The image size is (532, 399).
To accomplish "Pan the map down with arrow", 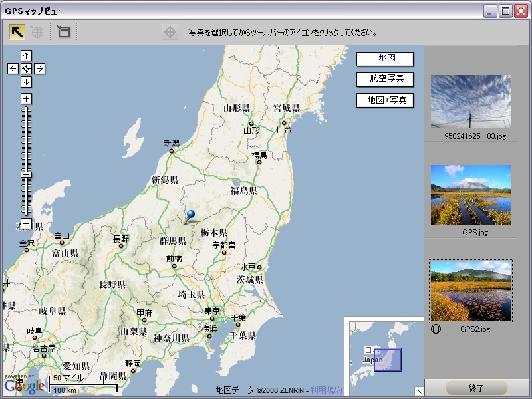I will pyautogui.click(x=26, y=82).
